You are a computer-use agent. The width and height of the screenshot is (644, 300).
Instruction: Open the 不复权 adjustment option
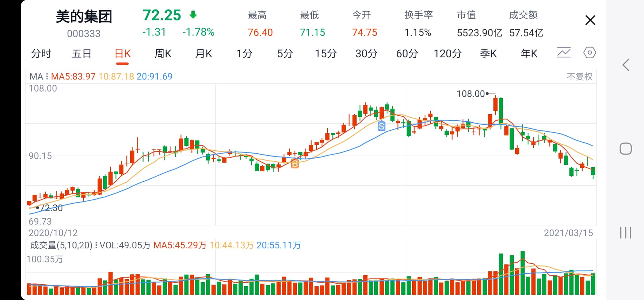pyautogui.click(x=580, y=77)
